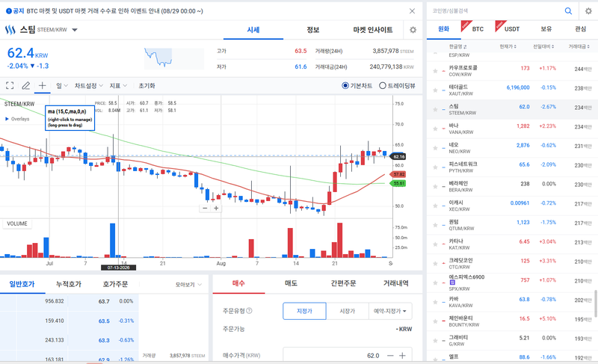Open the 모아보기 dropdown
The height and width of the screenshot is (364, 598).
coord(188,285)
